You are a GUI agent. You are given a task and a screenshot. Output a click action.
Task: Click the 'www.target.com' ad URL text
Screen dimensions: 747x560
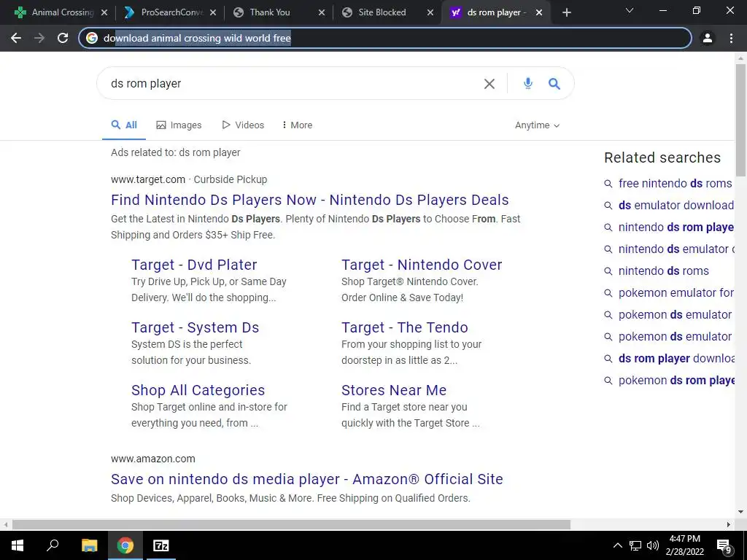coord(148,179)
